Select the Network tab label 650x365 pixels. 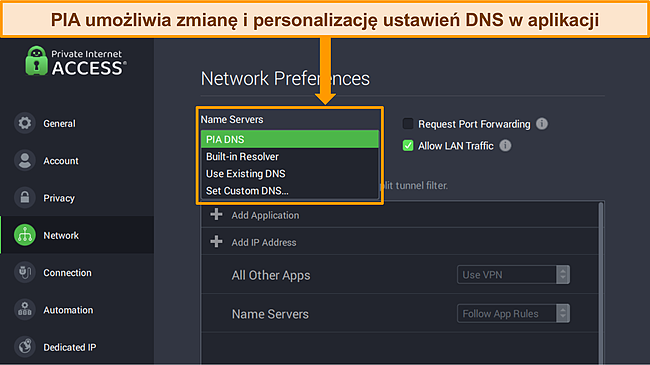point(61,235)
